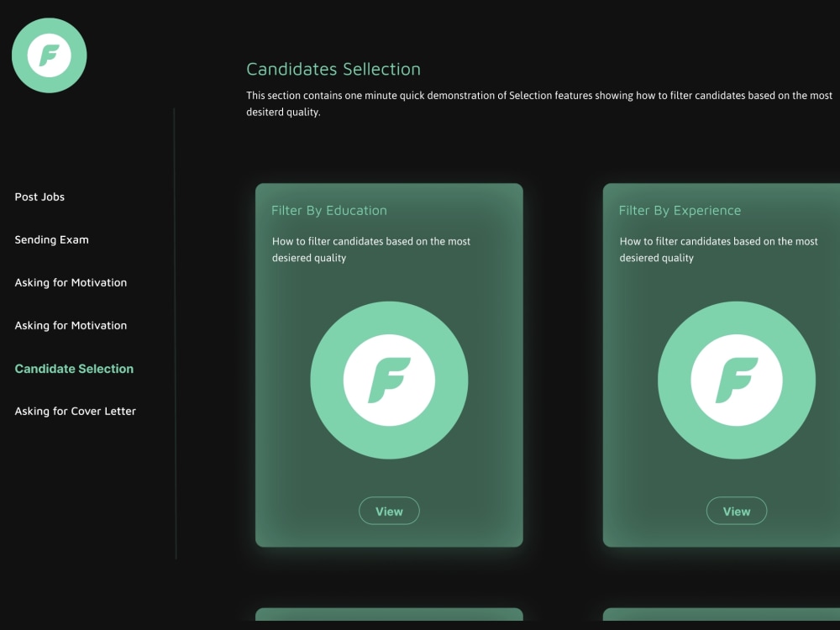Select the second Asking for Motivation entry
840x630 pixels.
click(x=71, y=325)
